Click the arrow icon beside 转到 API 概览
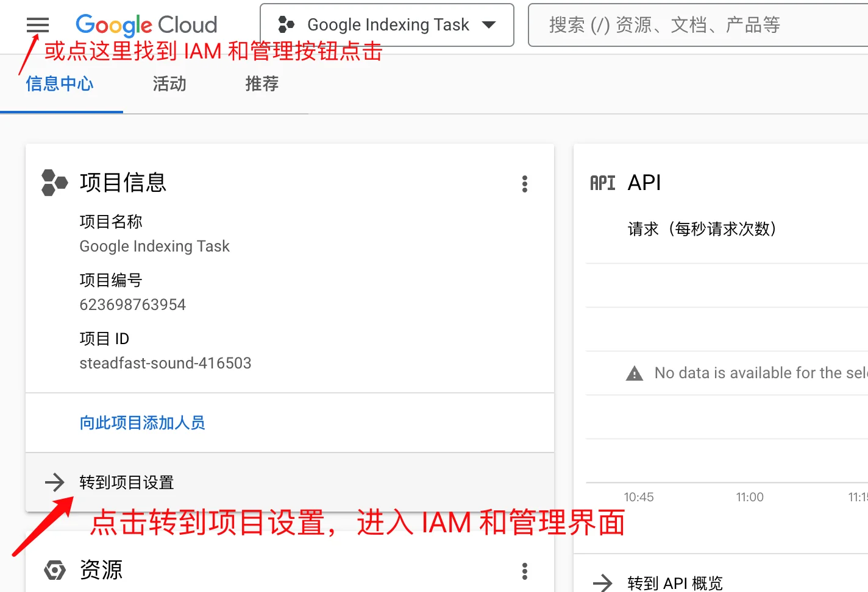The height and width of the screenshot is (592, 868). point(603,583)
